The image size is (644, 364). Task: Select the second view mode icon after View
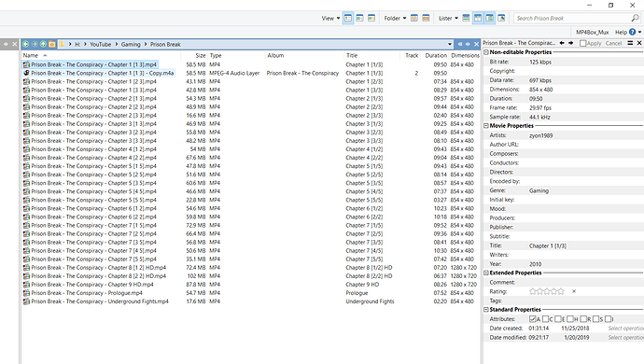pyautogui.click(x=359, y=18)
